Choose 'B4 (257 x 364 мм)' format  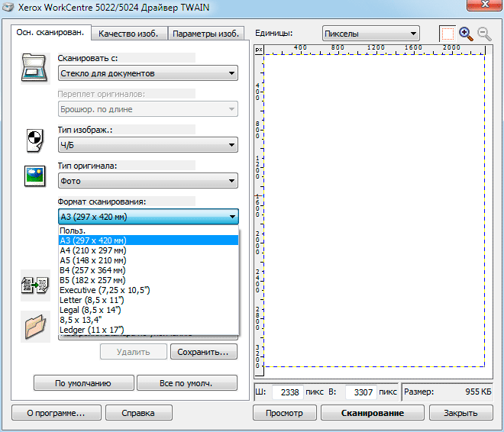[148, 270]
